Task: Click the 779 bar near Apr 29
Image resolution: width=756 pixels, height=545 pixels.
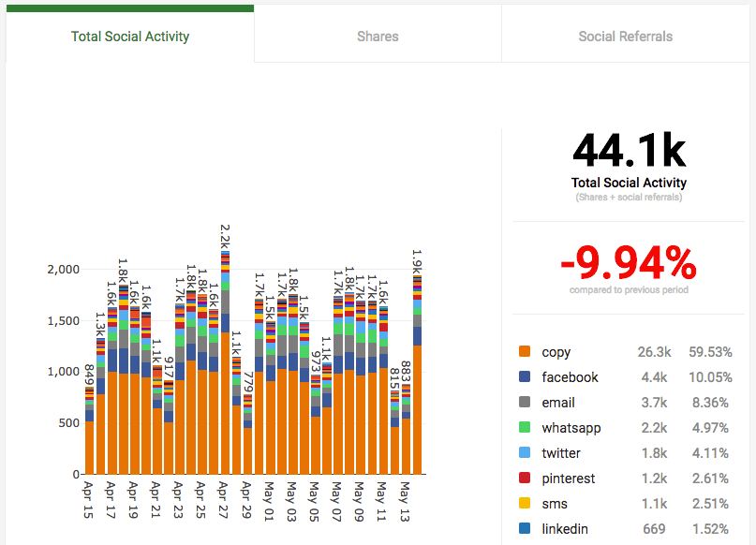Action: 248,435
